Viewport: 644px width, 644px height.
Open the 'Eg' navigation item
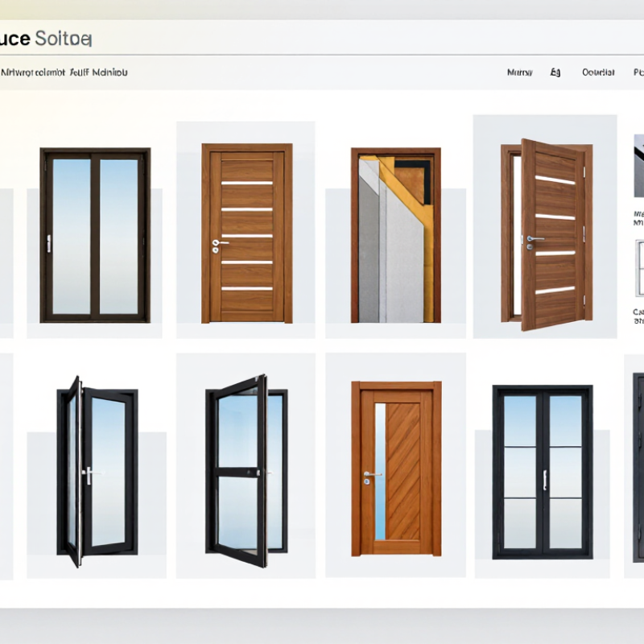click(x=555, y=72)
